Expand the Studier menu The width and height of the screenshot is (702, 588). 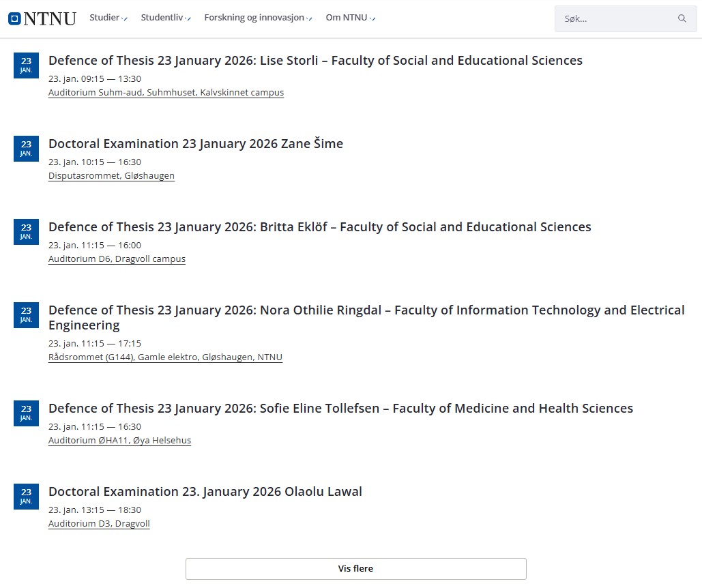click(108, 18)
